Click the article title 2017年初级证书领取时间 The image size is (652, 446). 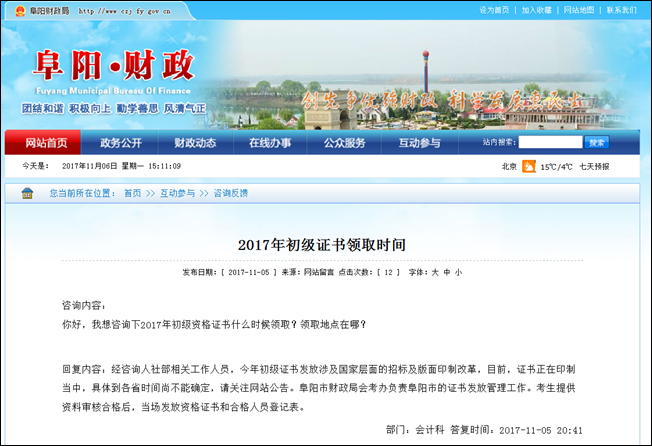coord(322,245)
